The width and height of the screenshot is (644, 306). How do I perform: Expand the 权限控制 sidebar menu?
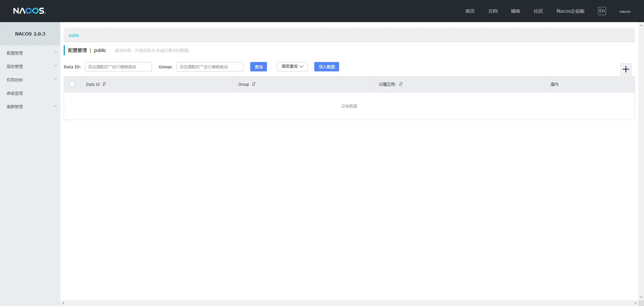click(x=30, y=80)
